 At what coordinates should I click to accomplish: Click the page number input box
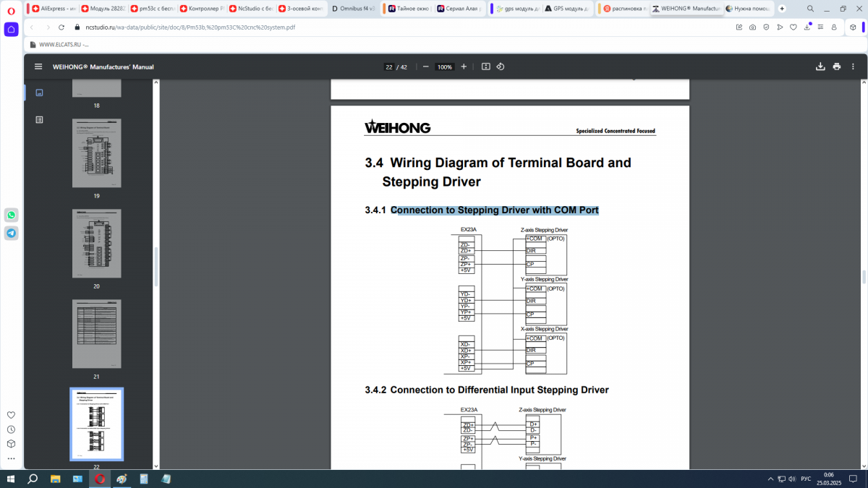[x=388, y=67]
